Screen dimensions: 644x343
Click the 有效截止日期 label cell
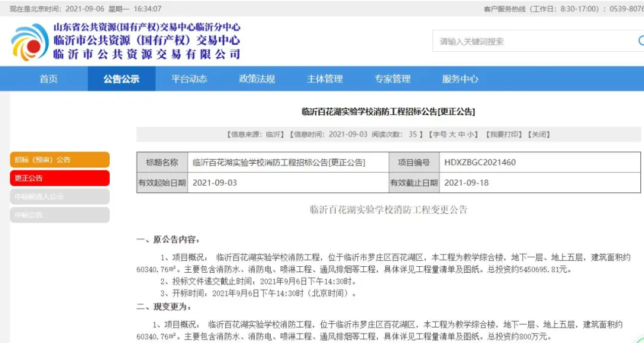pos(414,183)
